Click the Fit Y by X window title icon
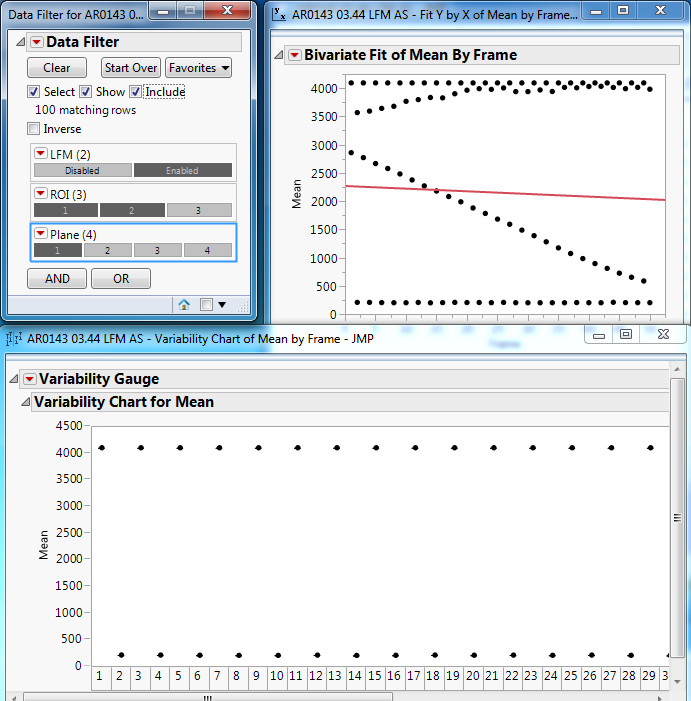Image resolution: width=691 pixels, height=701 pixels. (x=279, y=14)
